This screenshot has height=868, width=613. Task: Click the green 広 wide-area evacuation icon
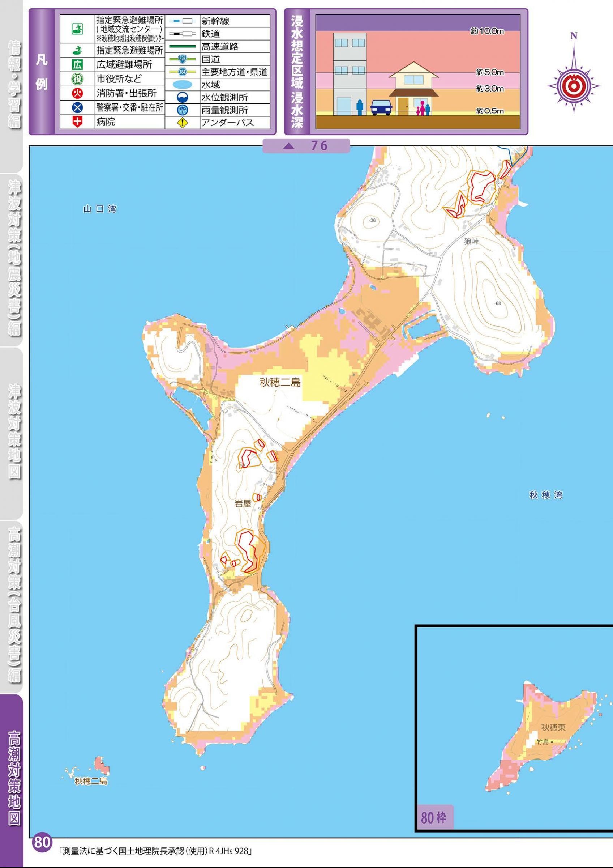[x=77, y=65]
